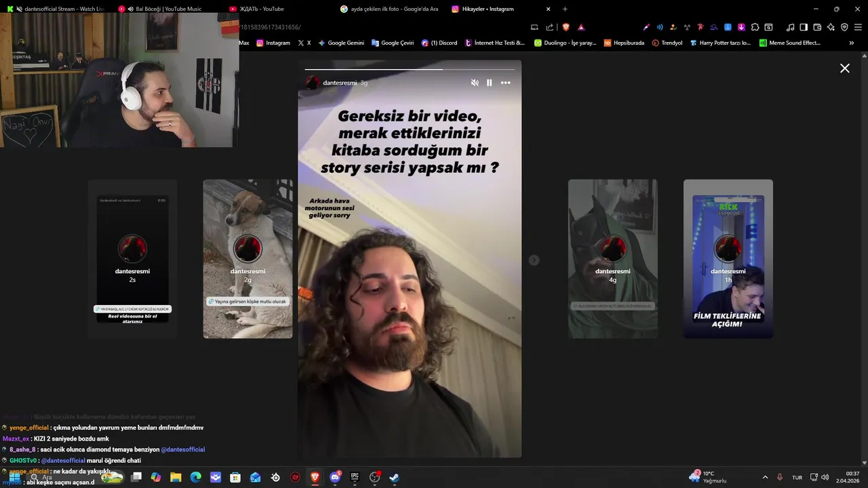Open Windows Start menu
The width and height of the screenshot is (868, 488).
click(14, 477)
